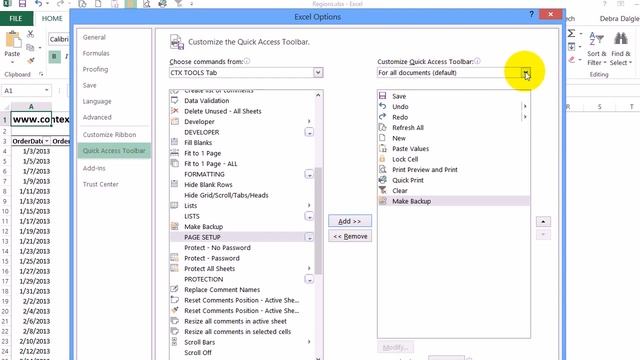The height and width of the screenshot is (360, 640).
Task: Expand DEVELOPER group dropdown arrow
Action: tap(309, 132)
